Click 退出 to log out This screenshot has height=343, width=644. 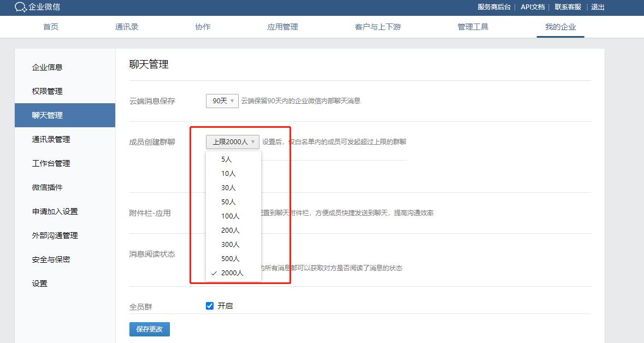[597, 7]
